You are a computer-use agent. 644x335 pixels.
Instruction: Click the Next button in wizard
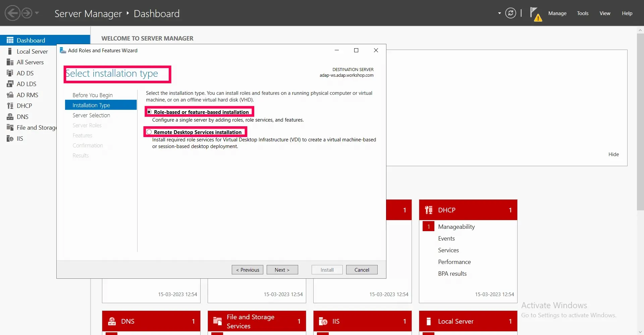click(282, 270)
